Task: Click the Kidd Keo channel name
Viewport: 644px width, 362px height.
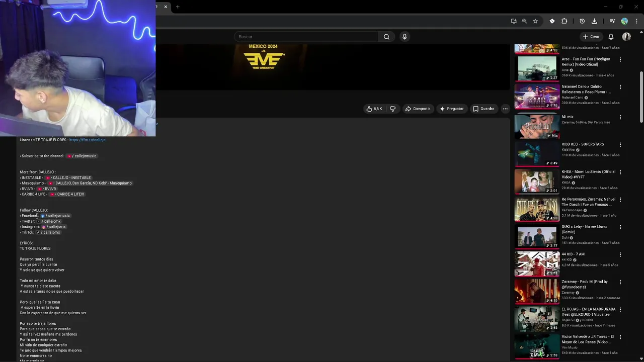Action: [568, 150]
